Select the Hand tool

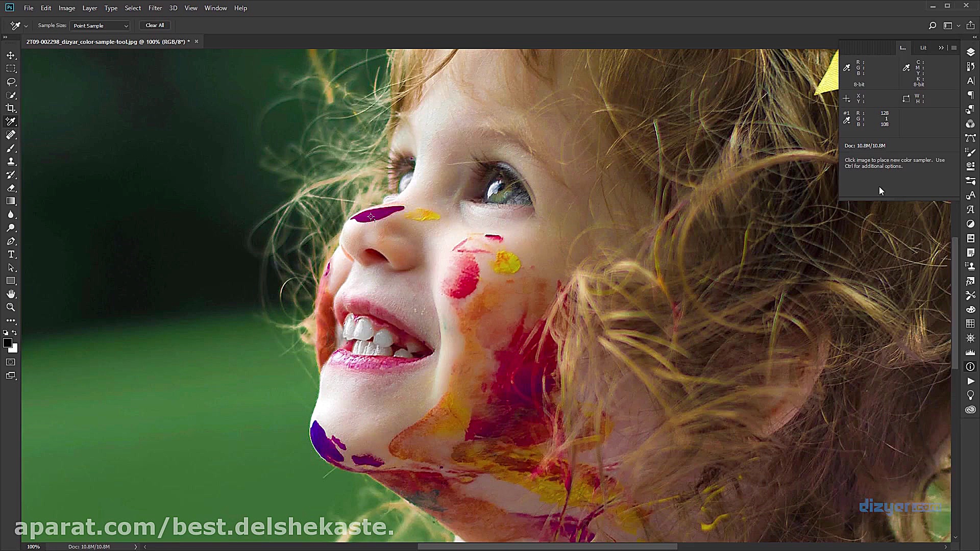click(x=11, y=294)
